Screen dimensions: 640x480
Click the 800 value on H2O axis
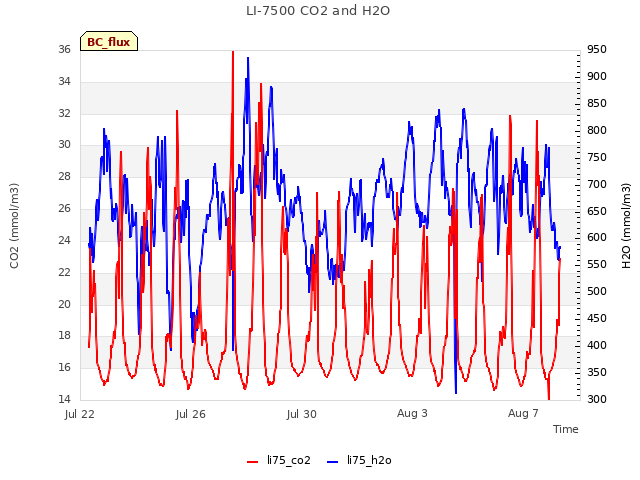pos(597,130)
